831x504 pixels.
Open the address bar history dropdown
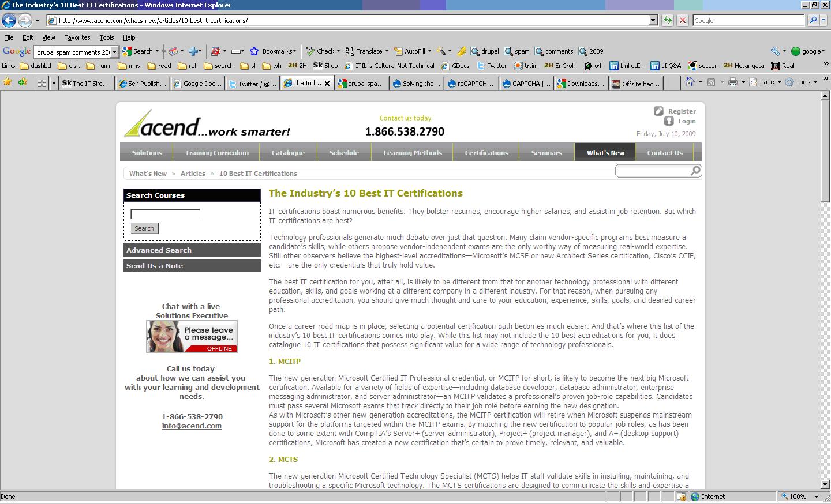point(653,20)
